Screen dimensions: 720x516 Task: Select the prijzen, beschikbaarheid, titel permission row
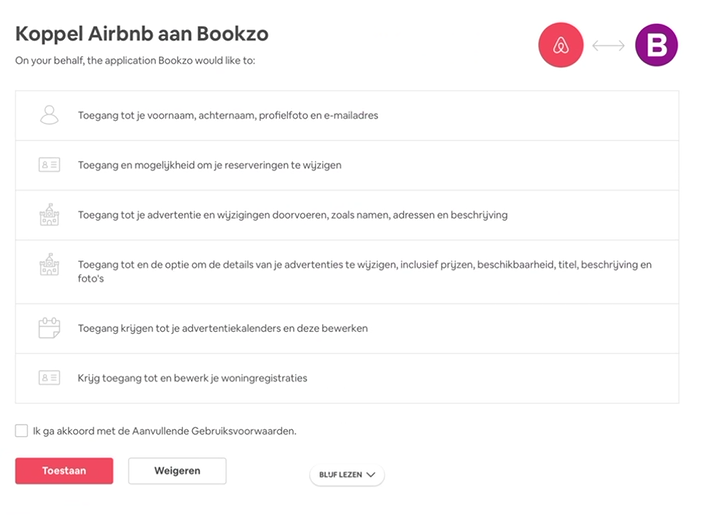pos(347,272)
